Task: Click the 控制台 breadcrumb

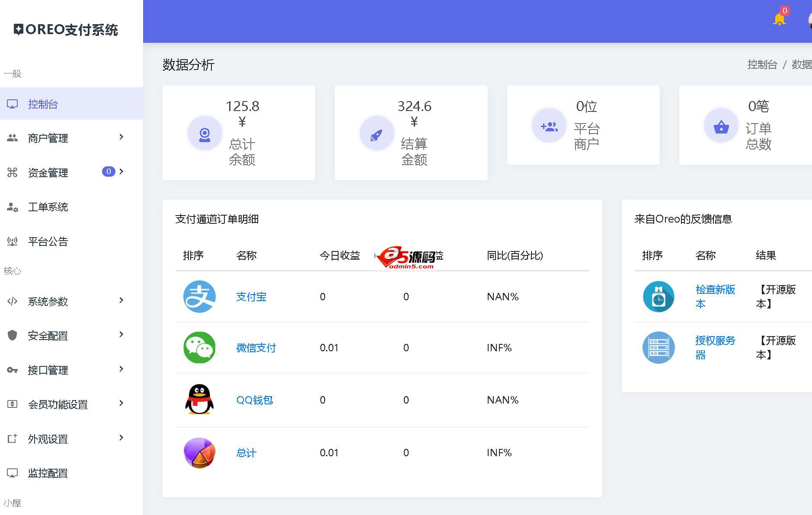Action: [x=762, y=65]
